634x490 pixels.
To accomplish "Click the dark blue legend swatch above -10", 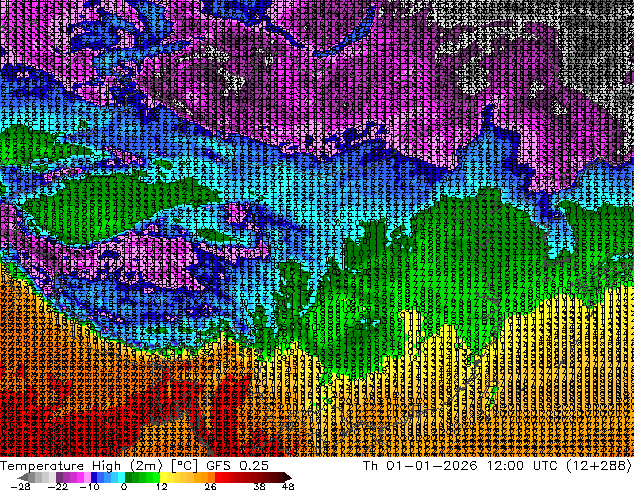I will coord(94,477).
